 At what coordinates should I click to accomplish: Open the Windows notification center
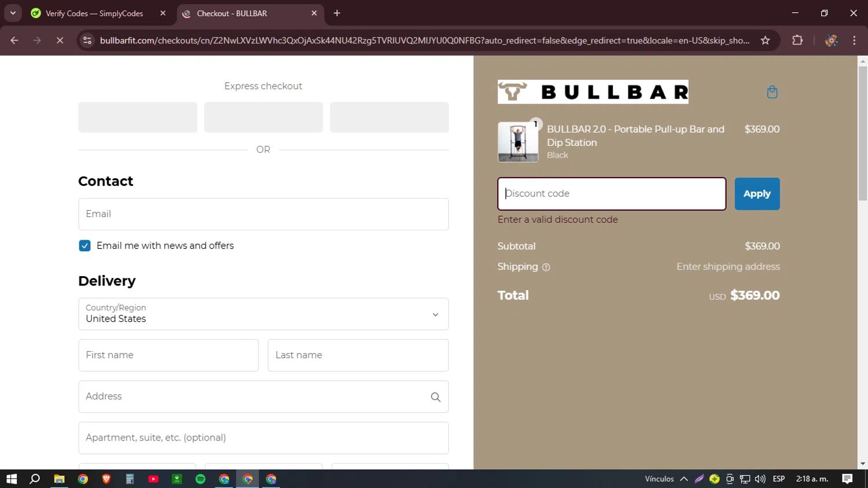coord(847,479)
